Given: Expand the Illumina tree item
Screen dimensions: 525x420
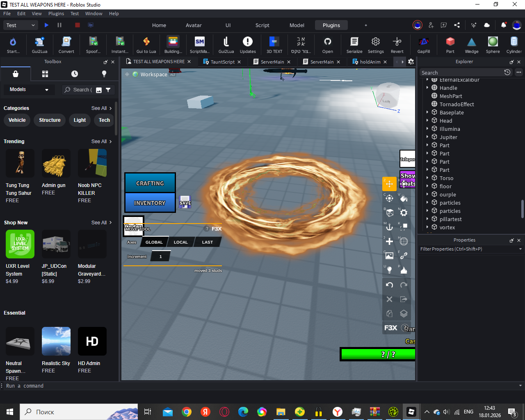Looking at the screenshot, I should (x=427, y=128).
